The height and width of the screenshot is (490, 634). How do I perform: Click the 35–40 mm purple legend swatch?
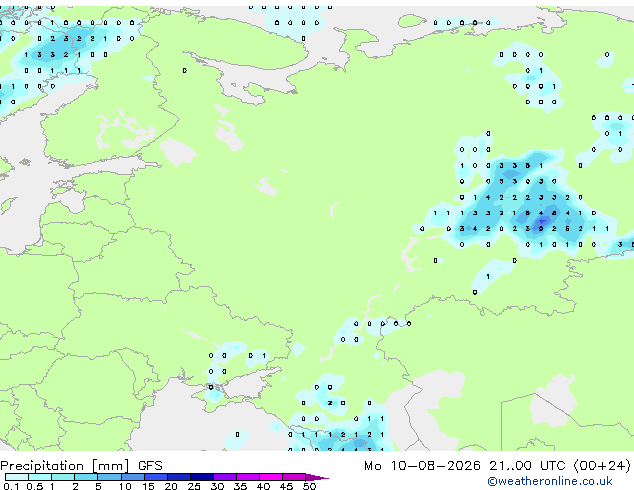click(247, 477)
